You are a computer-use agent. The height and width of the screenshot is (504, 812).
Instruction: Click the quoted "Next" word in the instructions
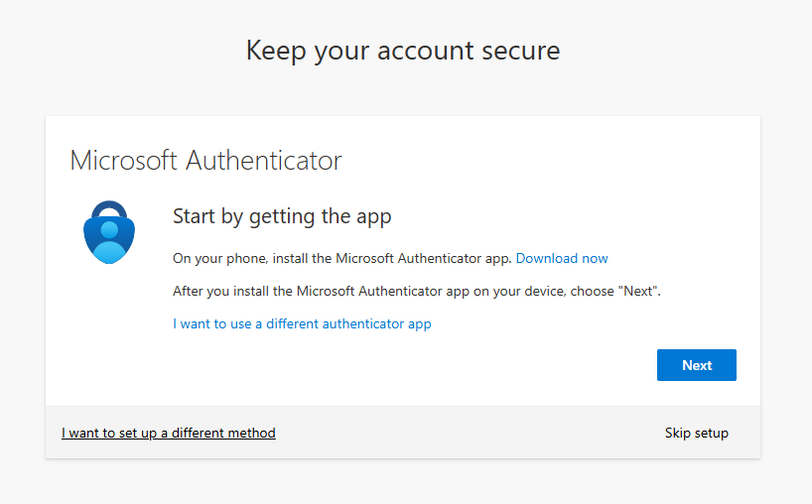point(639,292)
